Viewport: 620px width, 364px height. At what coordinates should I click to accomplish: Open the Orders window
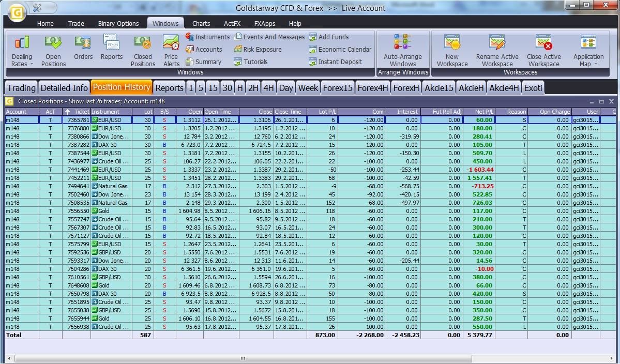tap(83, 48)
